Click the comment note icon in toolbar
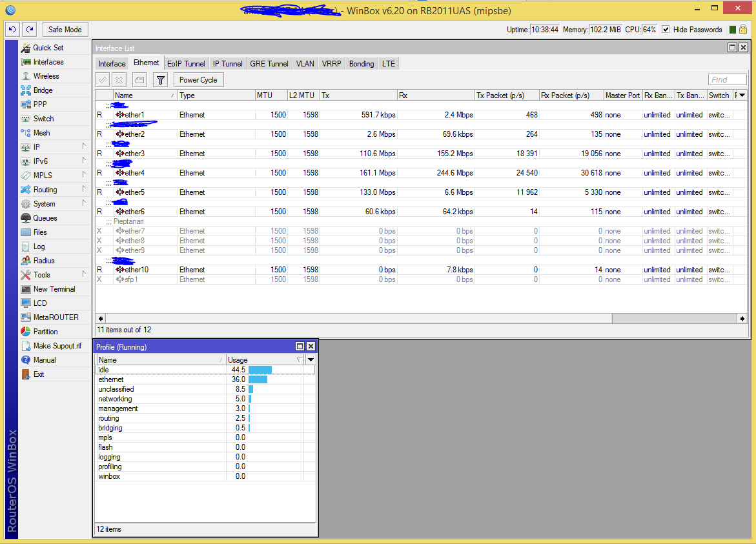This screenshot has width=756, height=544. 139,80
